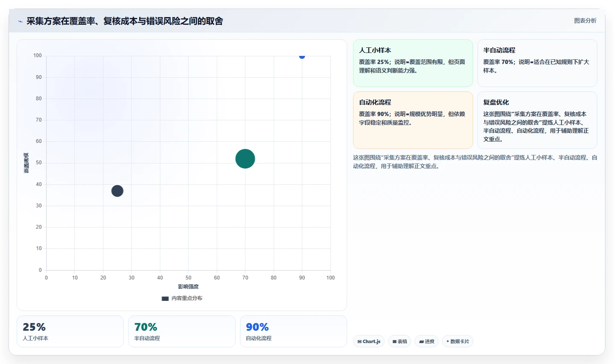
Task: Click the dark bubble at x=25
Action: [117, 191]
